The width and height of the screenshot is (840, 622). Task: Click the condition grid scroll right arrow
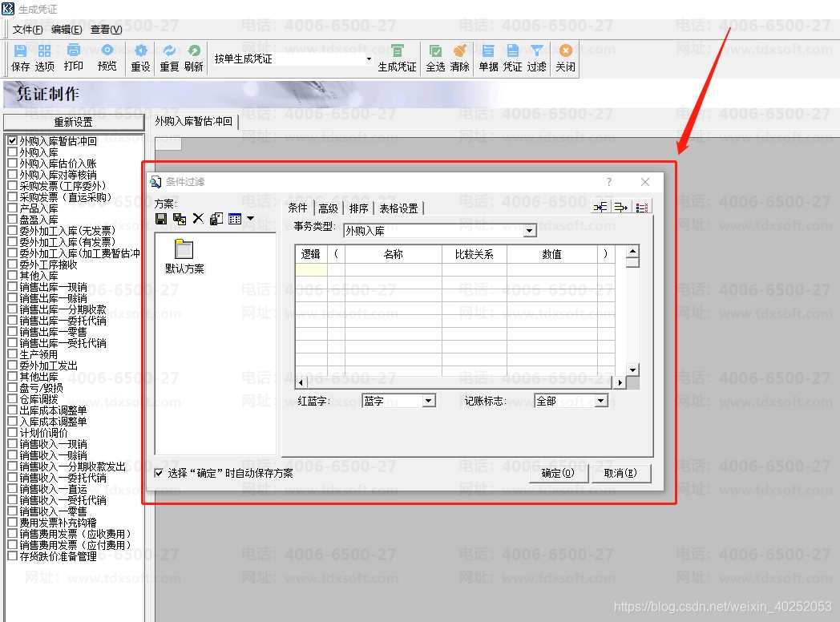click(620, 382)
